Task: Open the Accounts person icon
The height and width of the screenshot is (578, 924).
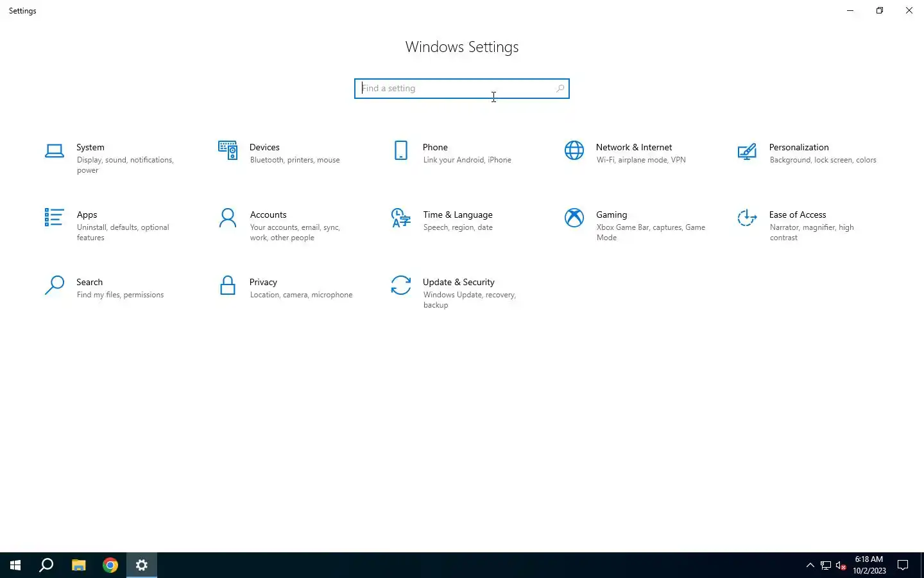Action: (228, 218)
